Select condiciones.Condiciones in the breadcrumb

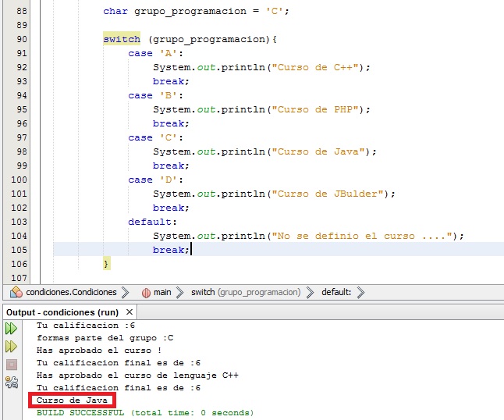click(71, 293)
